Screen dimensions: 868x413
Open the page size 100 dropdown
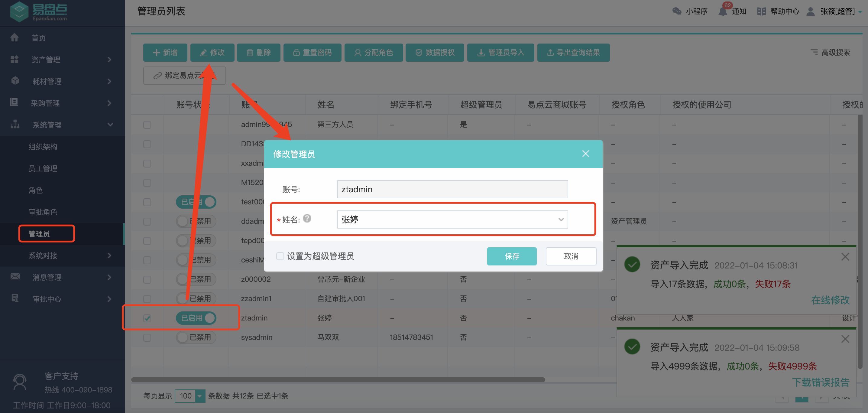pyautogui.click(x=200, y=396)
